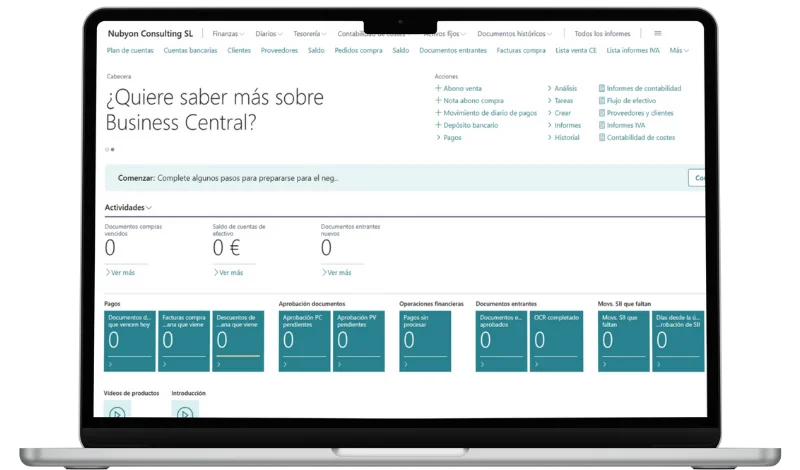
Task: Click report icon beside Informes IVA
Action: (602, 125)
